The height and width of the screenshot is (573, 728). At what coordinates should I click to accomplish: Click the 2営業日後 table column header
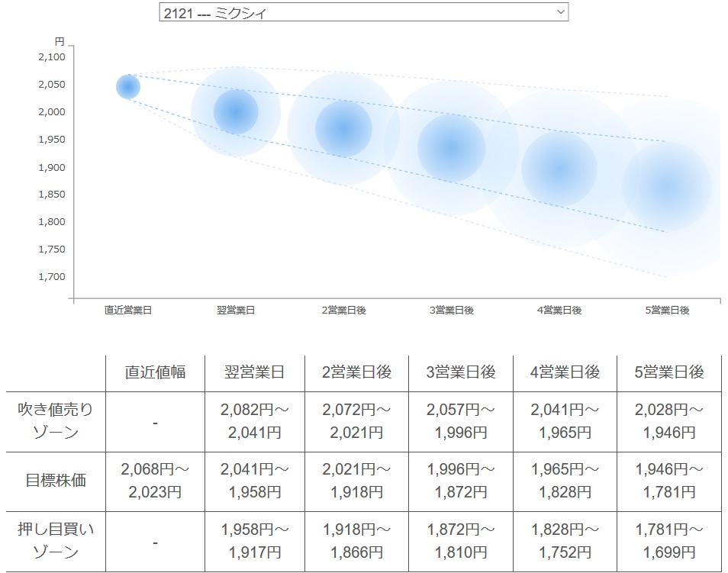coord(356,372)
